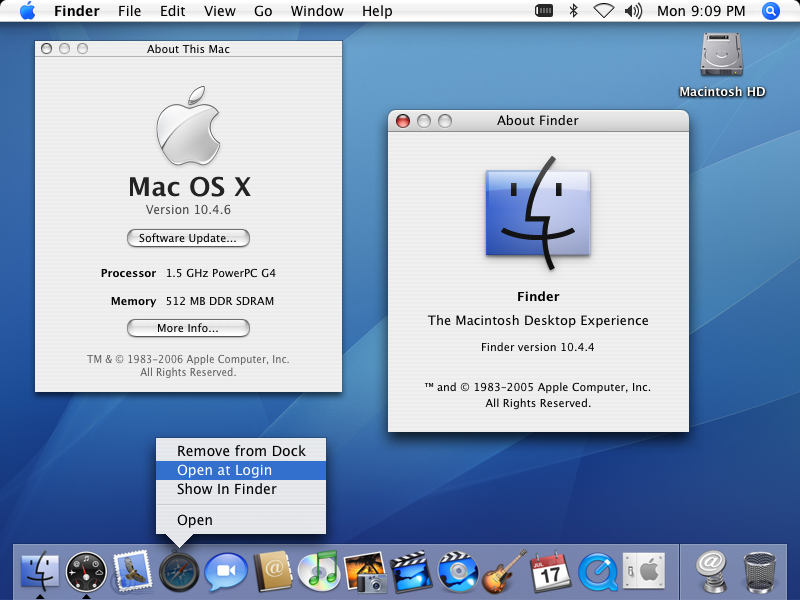
Task: Open the Address Book application
Action: pos(272,571)
